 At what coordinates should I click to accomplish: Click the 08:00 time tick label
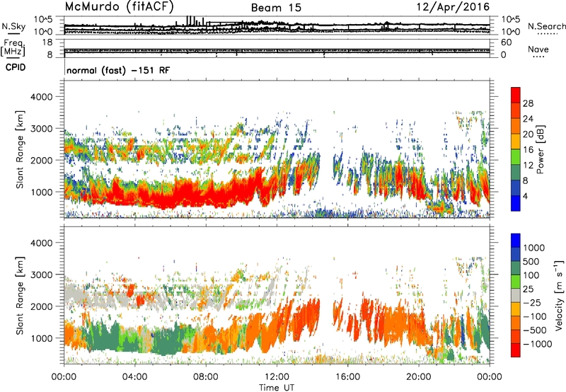(206, 377)
